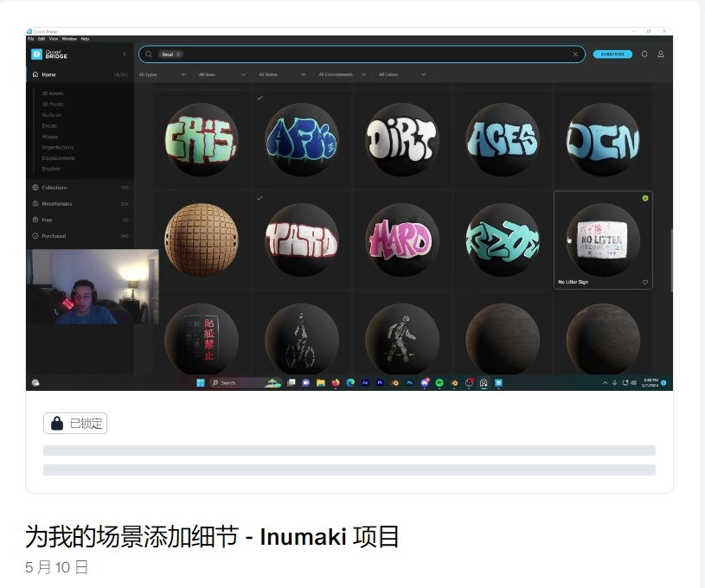Image resolution: width=705 pixels, height=588 pixels.
Task: Click the checkmark on the blue AFK decal
Action: point(260,98)
